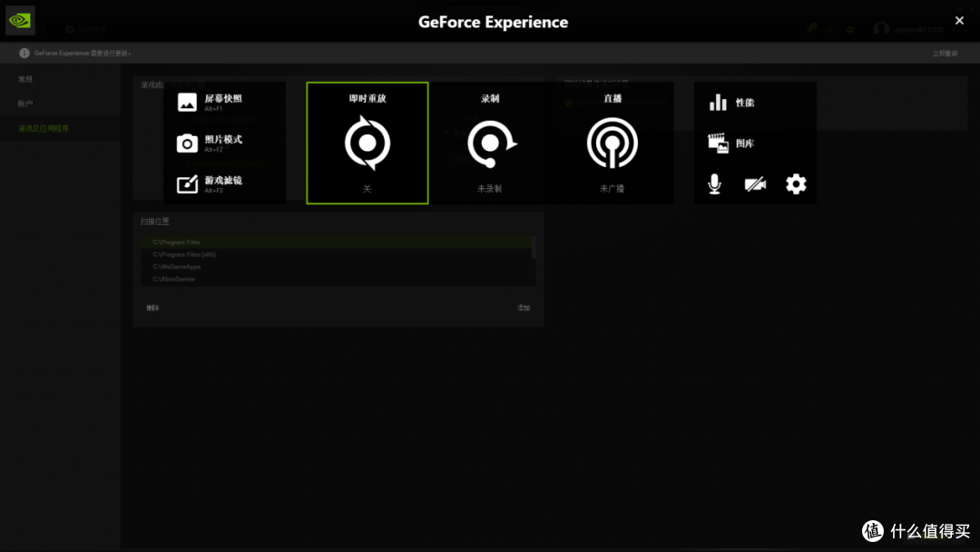The height and width of the screenshot is (552, 980).
Task: Click the NVIDIA logo in top-left corner
Action: click(19, 19)
